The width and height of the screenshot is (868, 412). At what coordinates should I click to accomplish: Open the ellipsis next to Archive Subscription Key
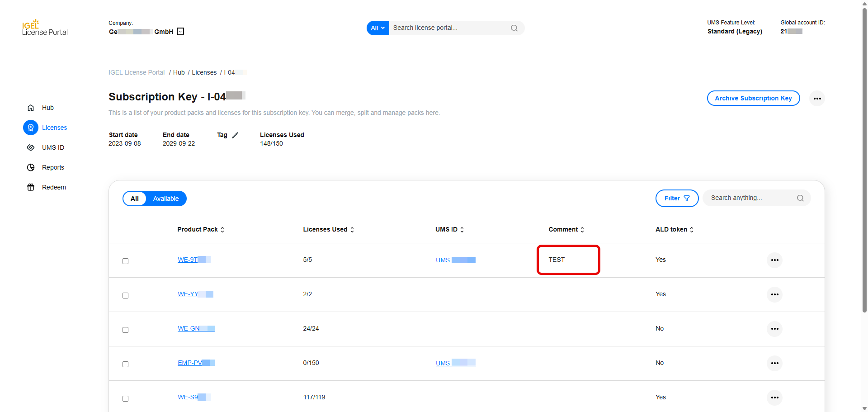817,98
